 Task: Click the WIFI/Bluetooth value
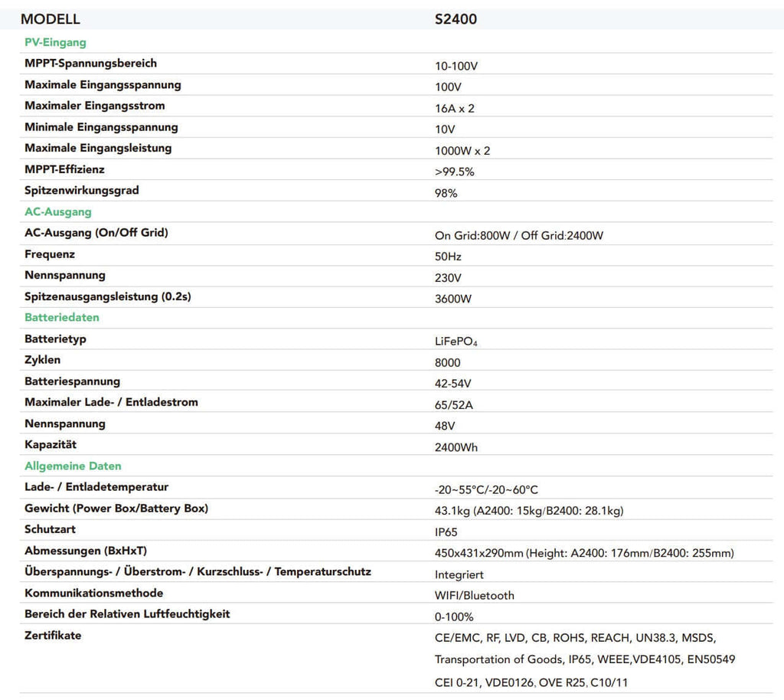(x=475, y=596)
